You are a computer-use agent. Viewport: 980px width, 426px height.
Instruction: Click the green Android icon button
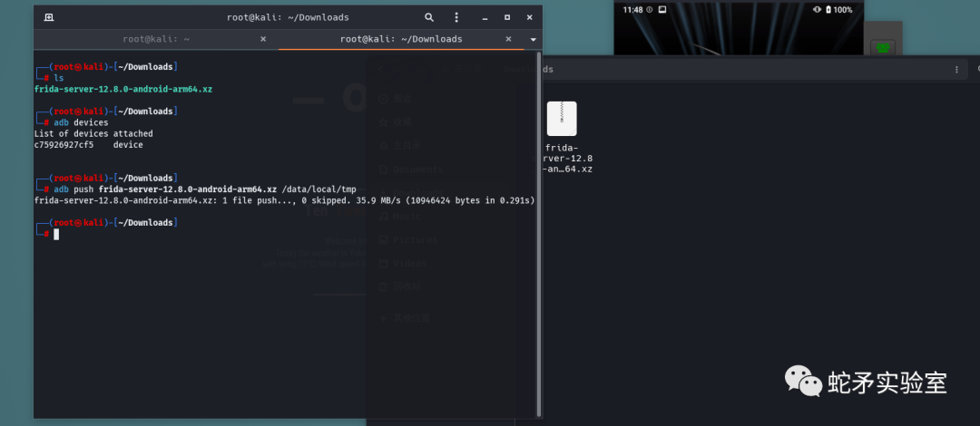(883, 47)
